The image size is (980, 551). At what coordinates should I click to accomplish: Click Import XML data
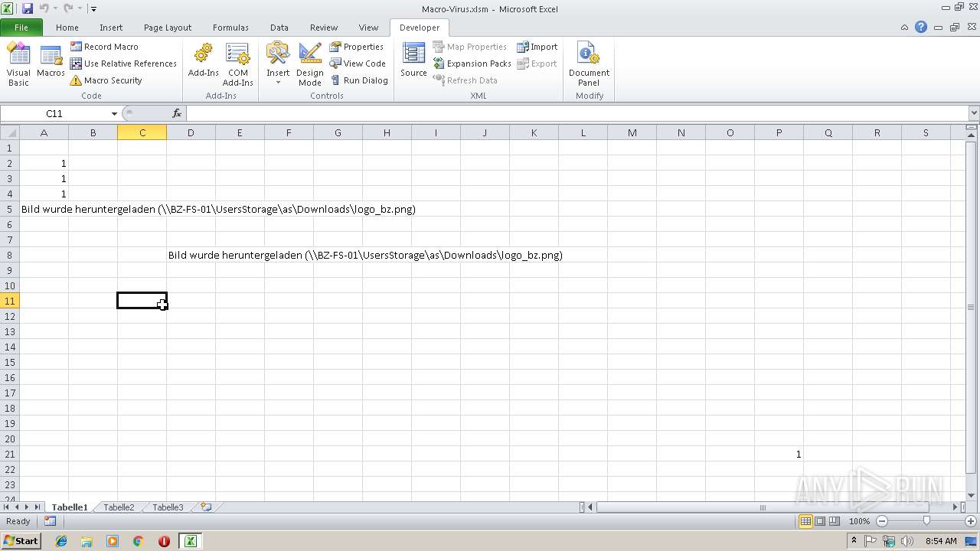537,47
